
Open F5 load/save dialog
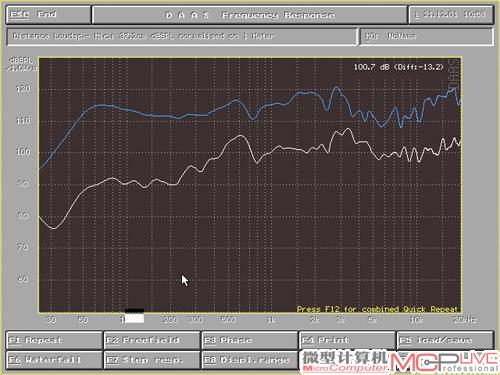click(445, 340)
